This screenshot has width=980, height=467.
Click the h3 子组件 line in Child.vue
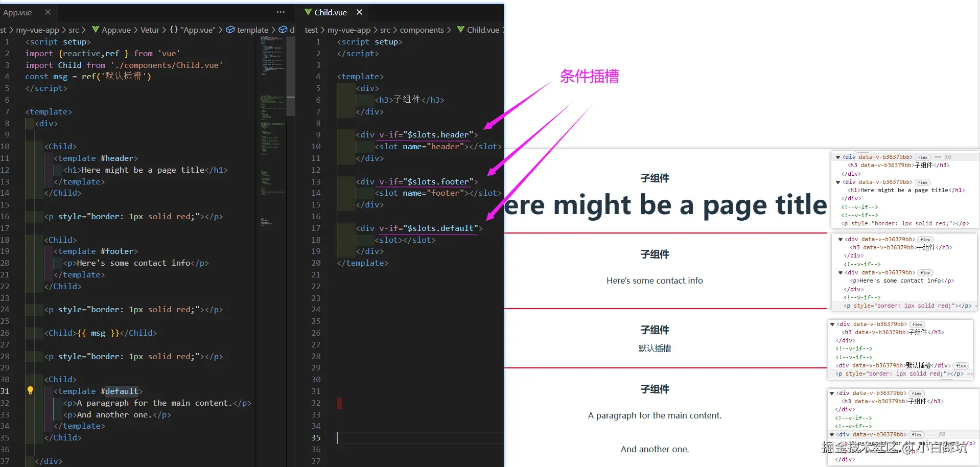point(409,100)
